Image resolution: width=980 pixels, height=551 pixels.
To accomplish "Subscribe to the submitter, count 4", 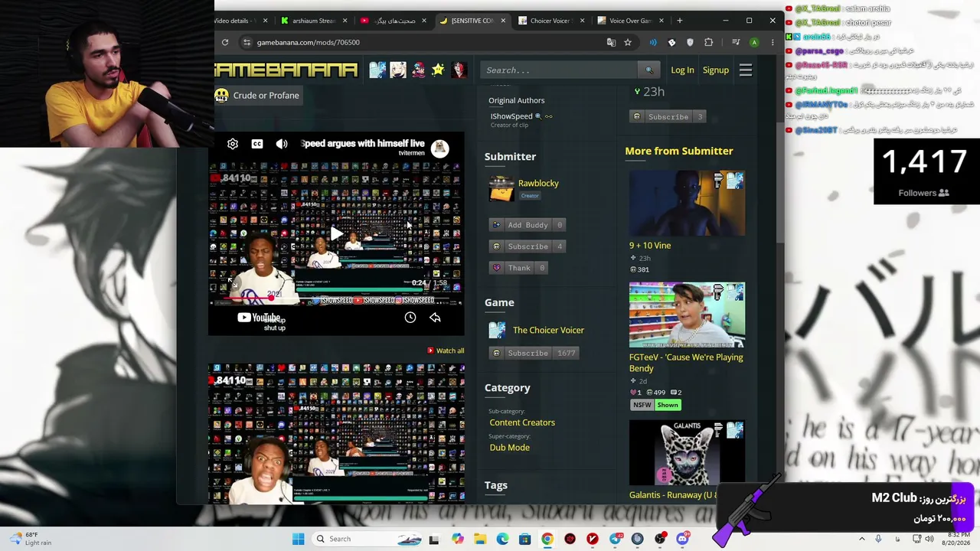I will coord(528,246).
